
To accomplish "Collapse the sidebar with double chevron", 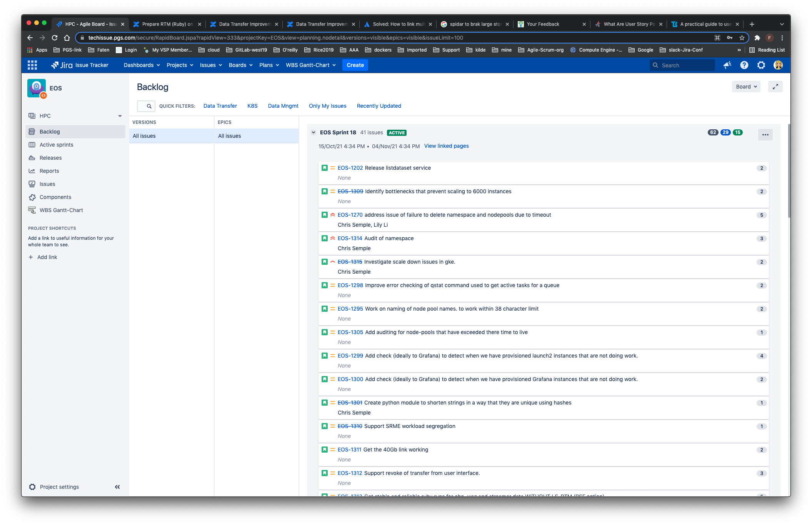I will pos(117,487).
